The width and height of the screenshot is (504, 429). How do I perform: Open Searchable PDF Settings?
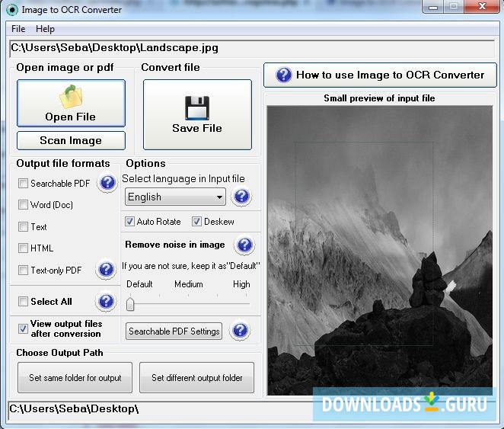click(x=174, y=331)
